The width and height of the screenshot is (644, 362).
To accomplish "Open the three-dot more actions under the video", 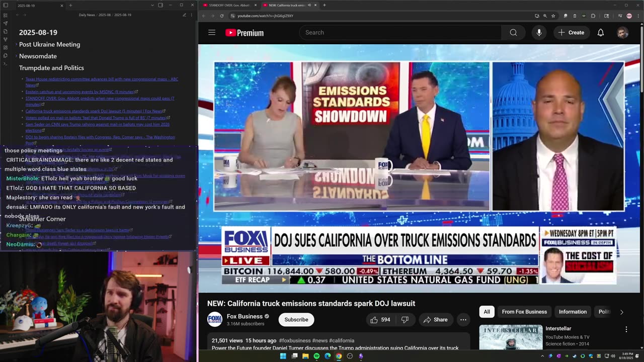I will (x=463, y=320).
